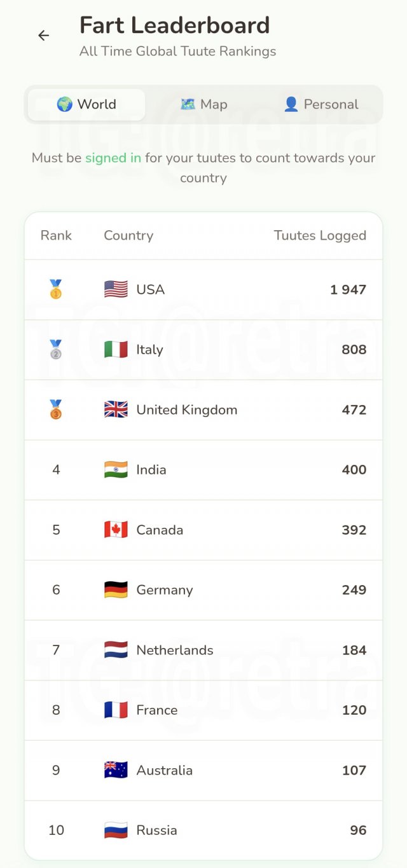Click the Australia flag icon
The width and height of the screenshot is (407, 868).
pos(116,770)
